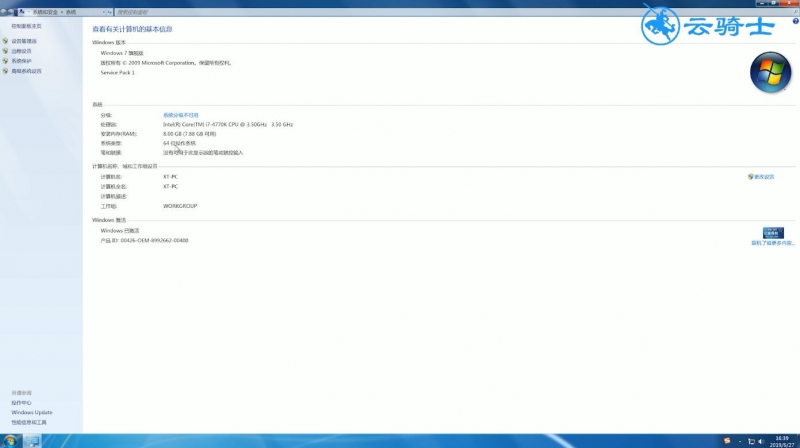Open 操作中心 under 另请参阅
The height and width of the screenshot is (448, 800).
tap(21, 403)
